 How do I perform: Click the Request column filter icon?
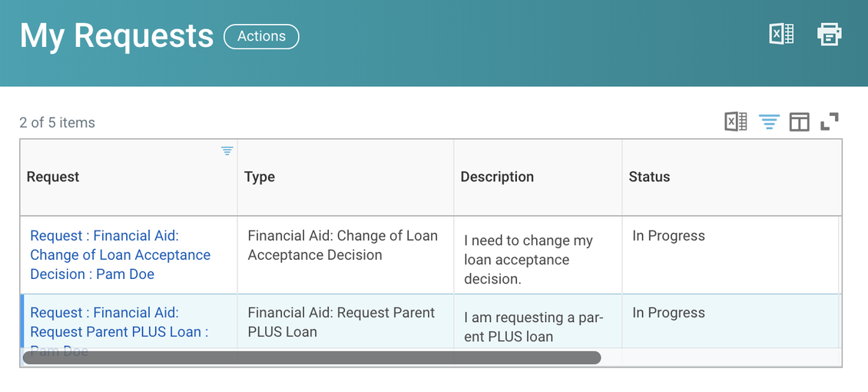227,151
